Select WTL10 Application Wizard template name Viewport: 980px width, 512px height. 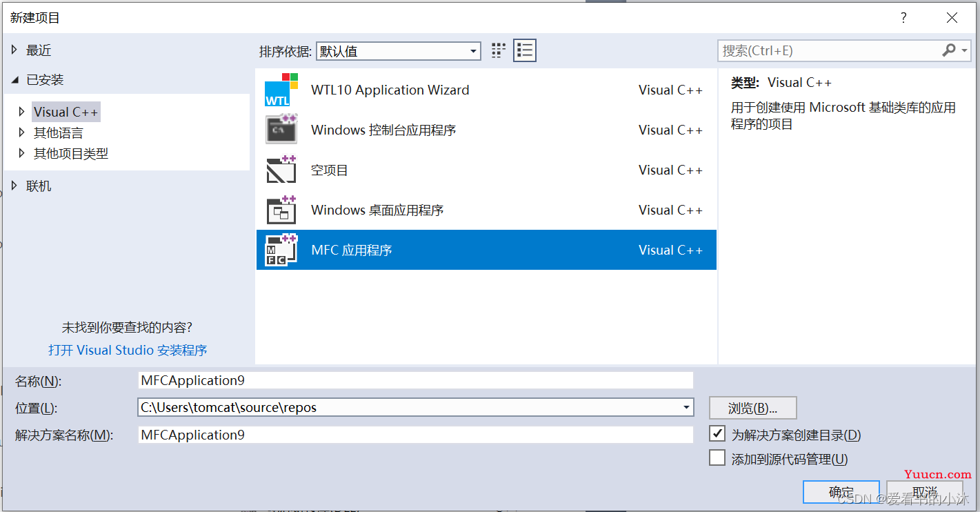390,90
